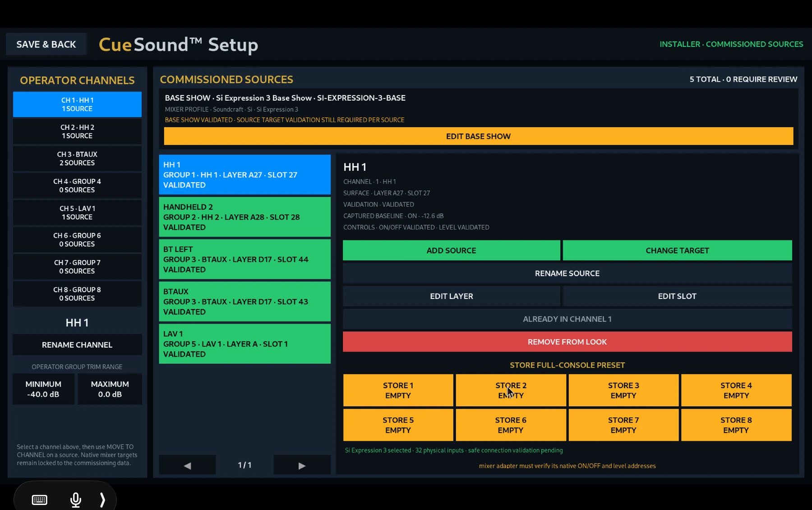Click RENAME SOURCE button
This screenshot has width=812, height=510.
click(x=567, y=273)
